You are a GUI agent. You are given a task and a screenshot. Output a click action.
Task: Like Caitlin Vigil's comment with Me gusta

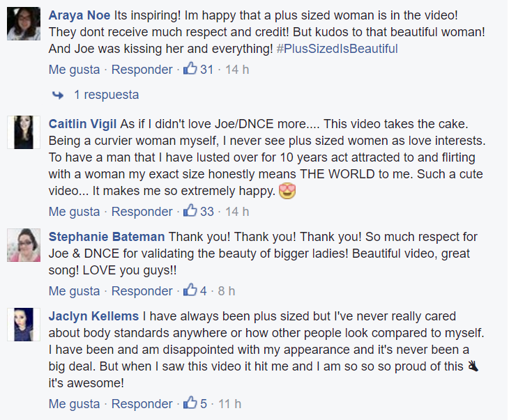pos(75,211)
